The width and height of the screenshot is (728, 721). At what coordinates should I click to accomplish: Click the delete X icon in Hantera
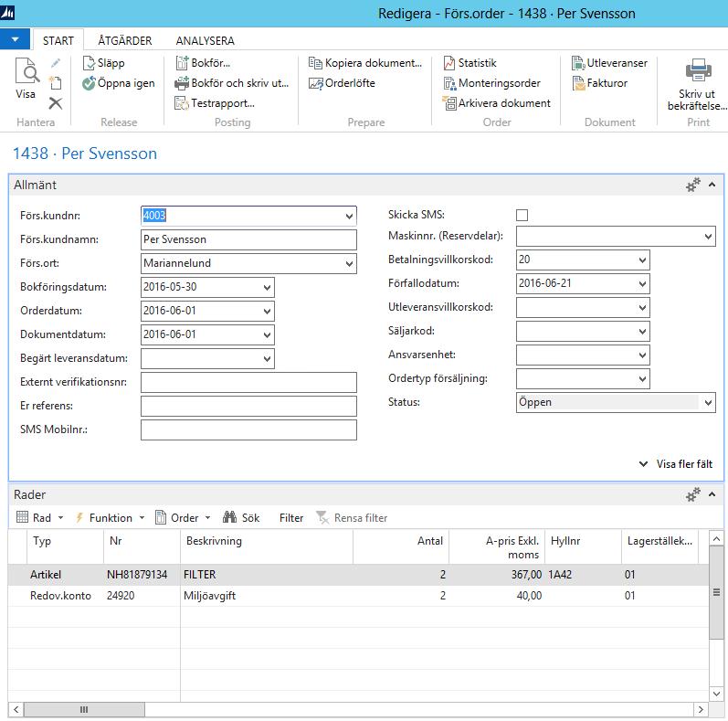point(56,103)
